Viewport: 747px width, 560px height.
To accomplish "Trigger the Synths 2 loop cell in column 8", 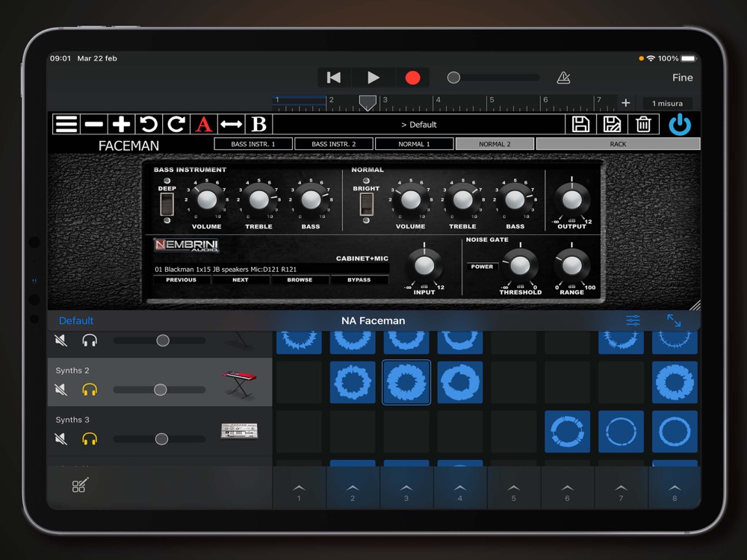I will [x=675, y=382].
